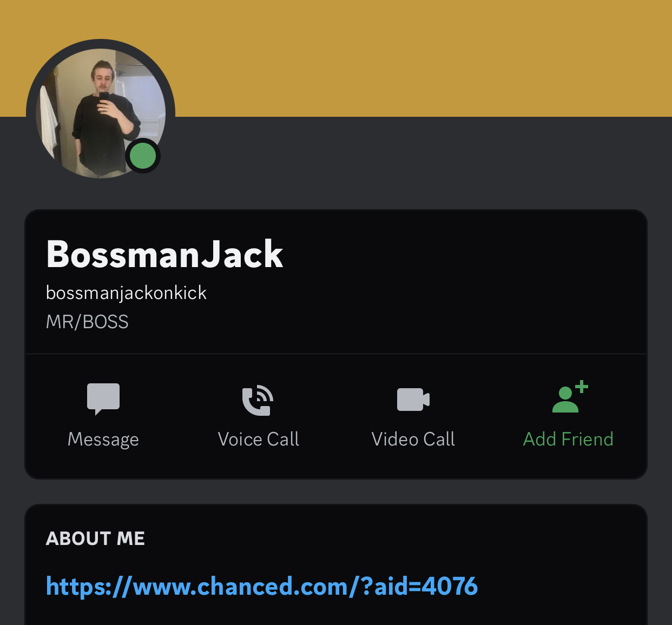This screenshot has width=672, height=625.
Task: Send request via Add Friend label
Action: click(x=568, y=439)
